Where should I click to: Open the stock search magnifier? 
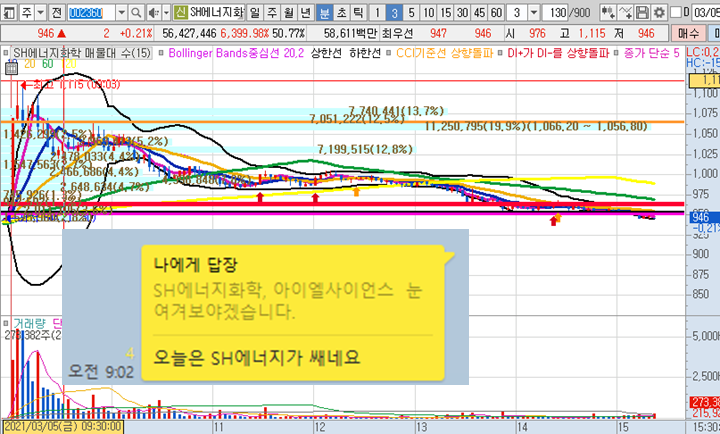[x=136, y=12]
